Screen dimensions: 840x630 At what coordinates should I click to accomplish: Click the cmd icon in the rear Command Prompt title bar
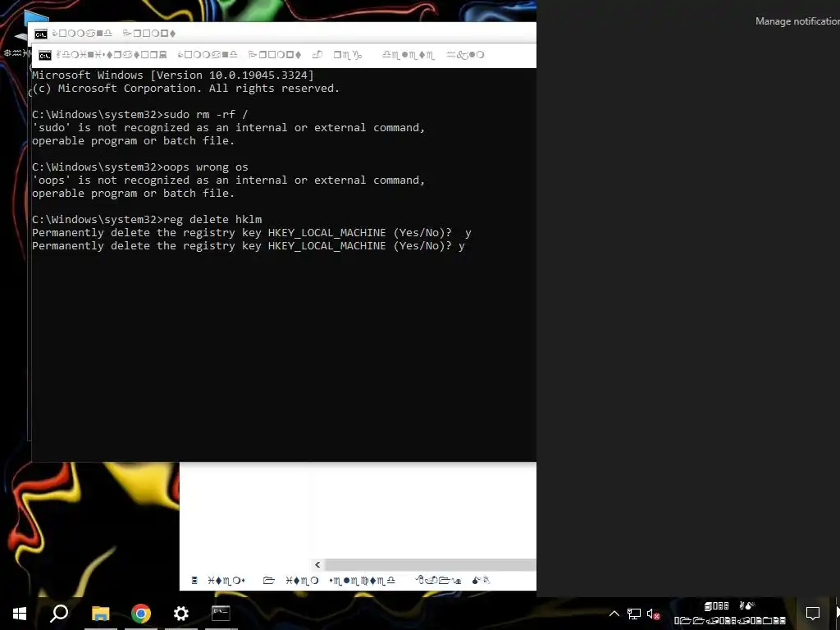[41, 34]
